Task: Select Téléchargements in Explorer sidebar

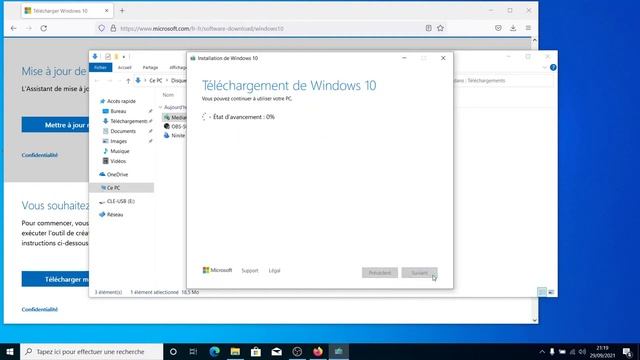Action: (x=128, y=121)
